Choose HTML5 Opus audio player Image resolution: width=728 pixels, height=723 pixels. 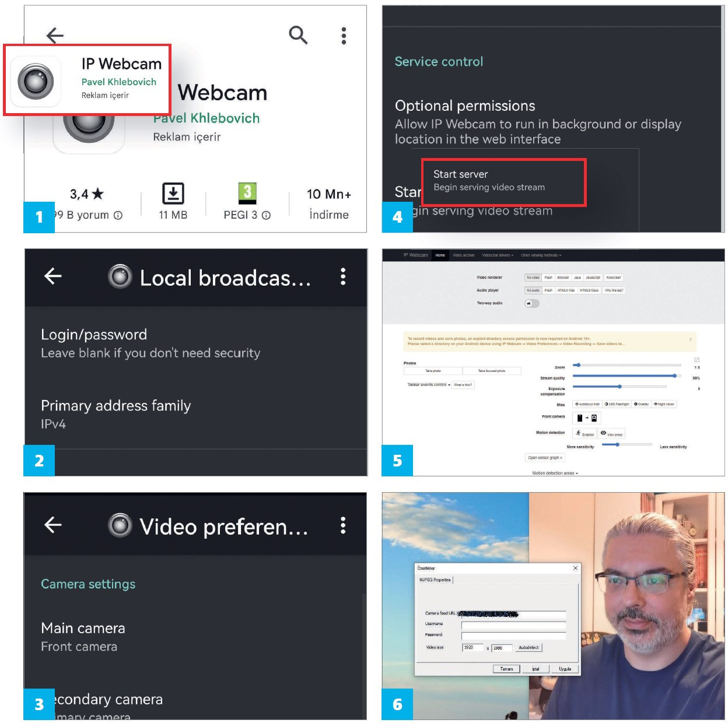[589, 290]
